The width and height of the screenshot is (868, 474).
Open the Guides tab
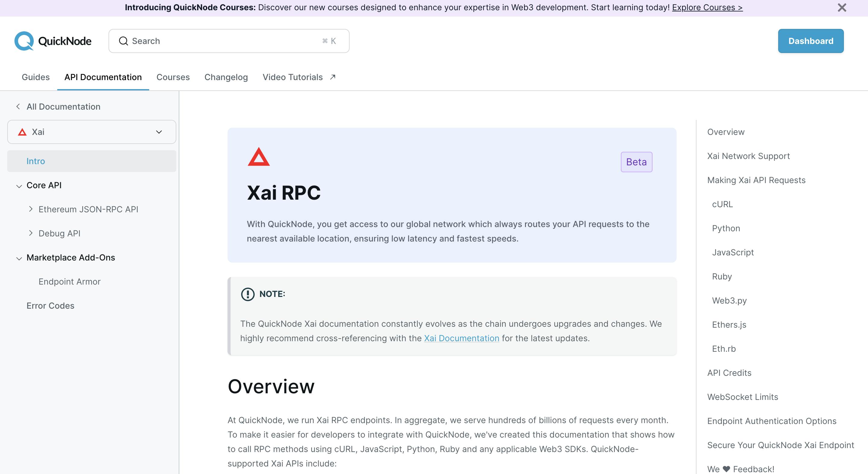coord(36,77)
